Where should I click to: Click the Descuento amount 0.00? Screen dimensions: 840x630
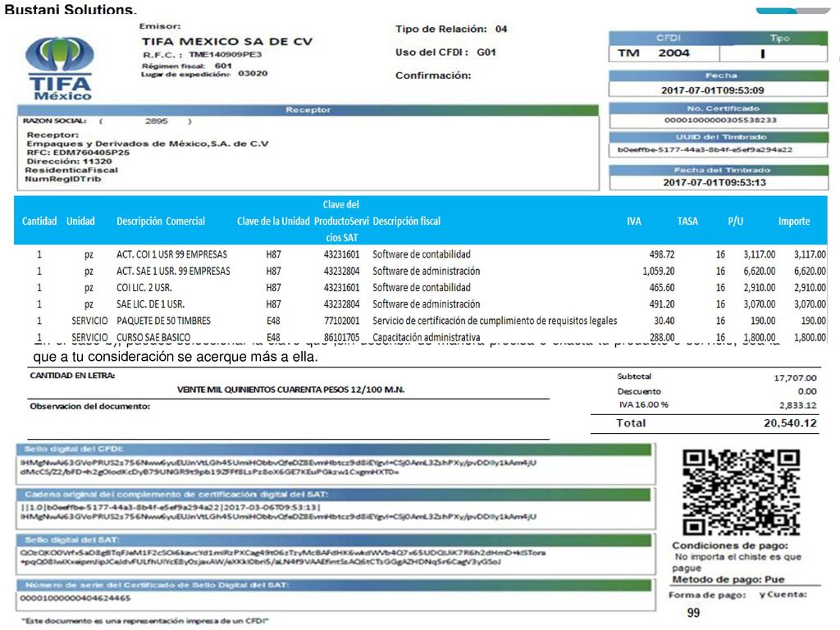[x=807, y=391]
